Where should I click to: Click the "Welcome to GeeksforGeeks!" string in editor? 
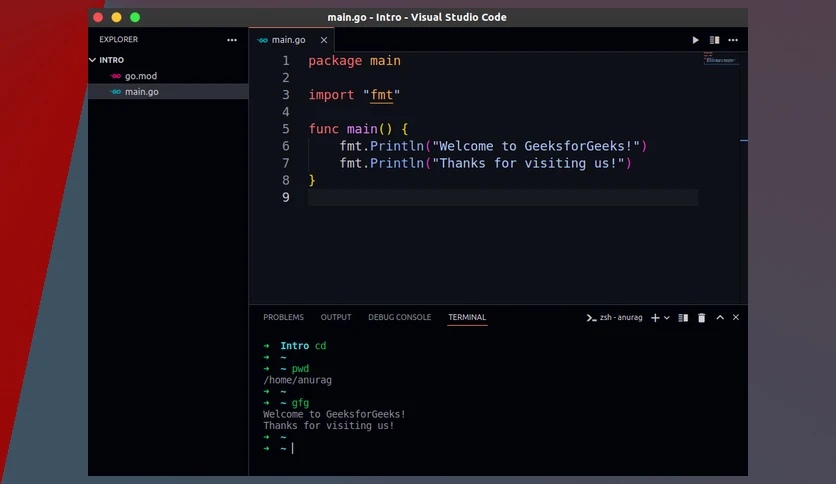pyautogui.click(x=536, y=146)
